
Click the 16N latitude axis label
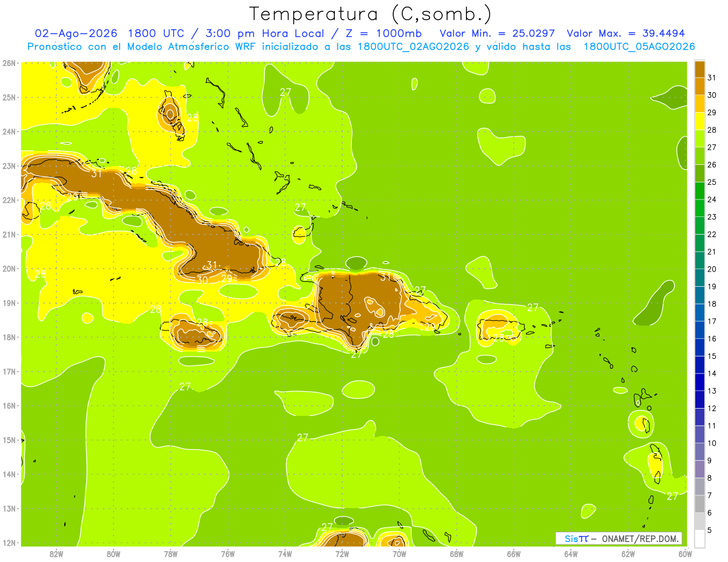pyautogui.click(x=8, y=406)
